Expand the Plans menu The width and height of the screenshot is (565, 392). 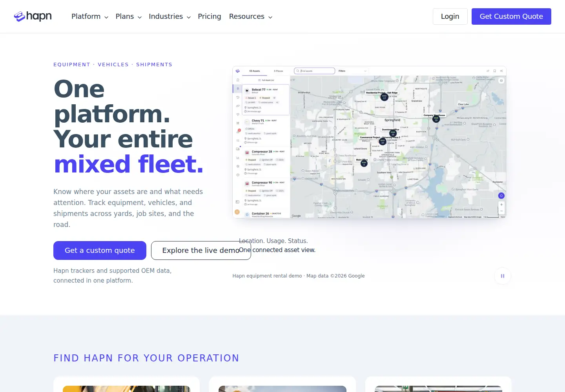coord(129,16)
